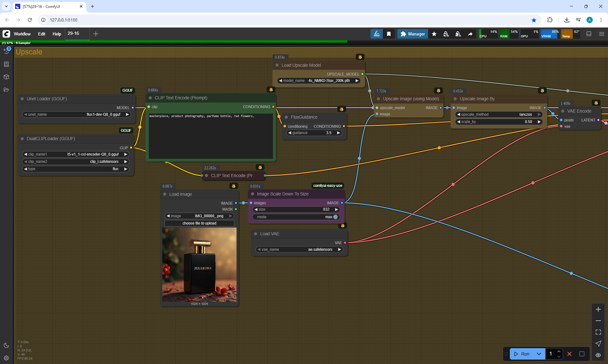Toggle dark theme moon icon

[6, 345]
